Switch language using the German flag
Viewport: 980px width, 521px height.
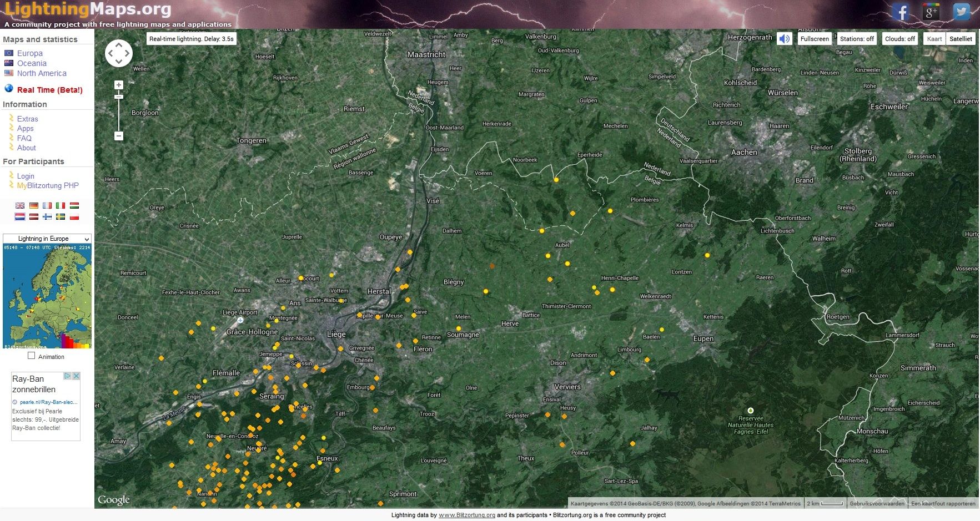(34, 206)
